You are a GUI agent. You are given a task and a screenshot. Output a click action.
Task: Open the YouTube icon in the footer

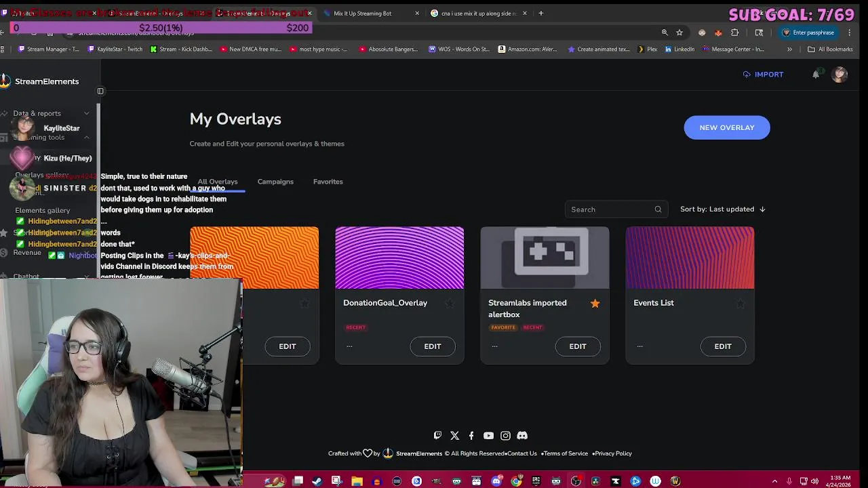pos(488,436)
